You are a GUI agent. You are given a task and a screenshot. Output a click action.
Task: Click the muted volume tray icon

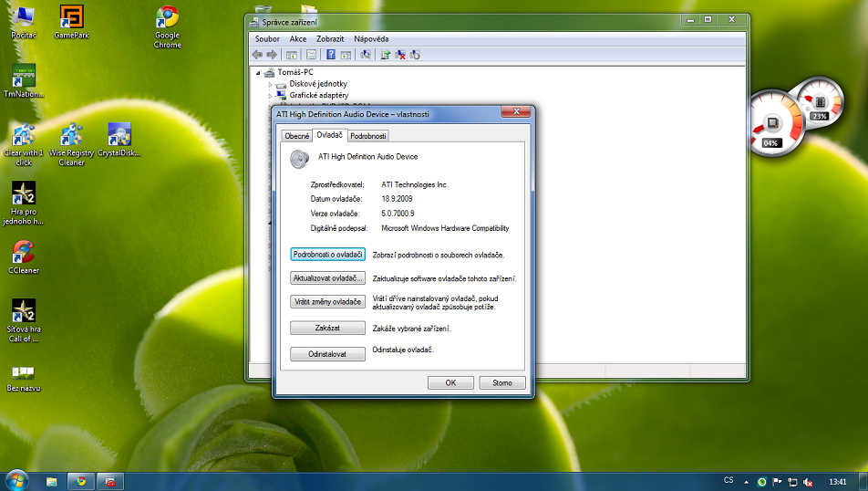808,482
